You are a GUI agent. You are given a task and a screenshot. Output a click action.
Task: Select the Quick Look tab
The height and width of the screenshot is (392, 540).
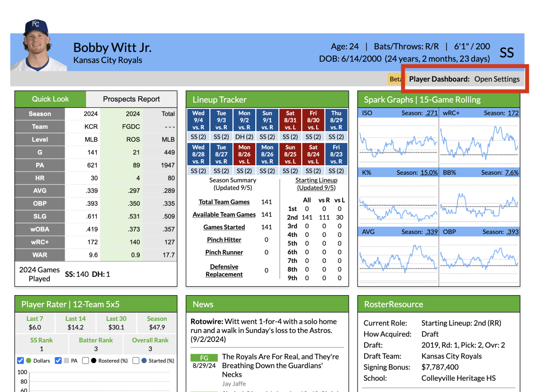click(50, 99)
